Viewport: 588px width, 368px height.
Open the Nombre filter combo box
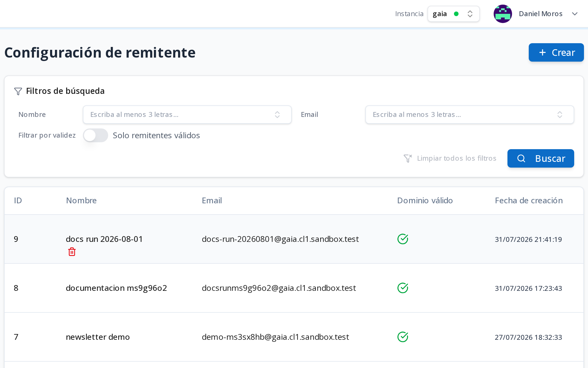(x=187, y=115)
